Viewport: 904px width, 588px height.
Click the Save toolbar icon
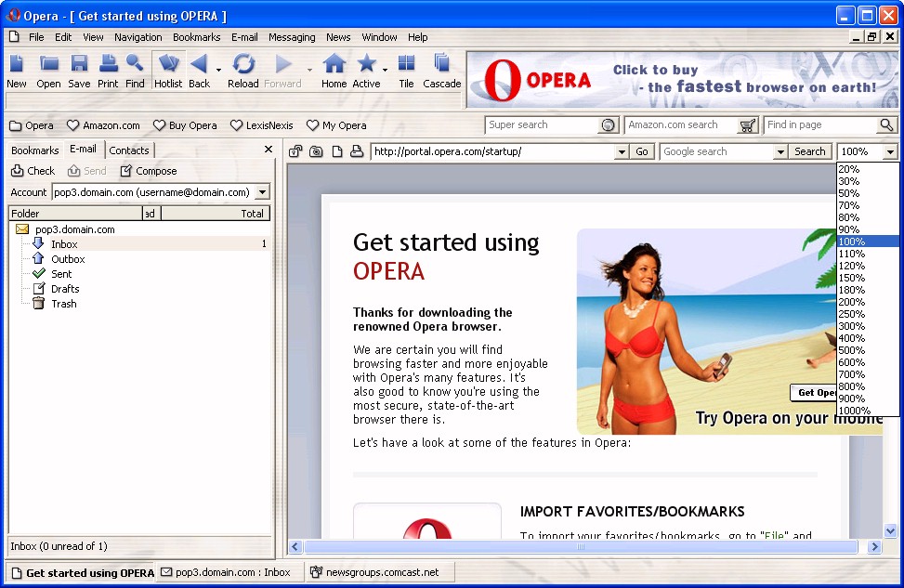click(79, 71)
